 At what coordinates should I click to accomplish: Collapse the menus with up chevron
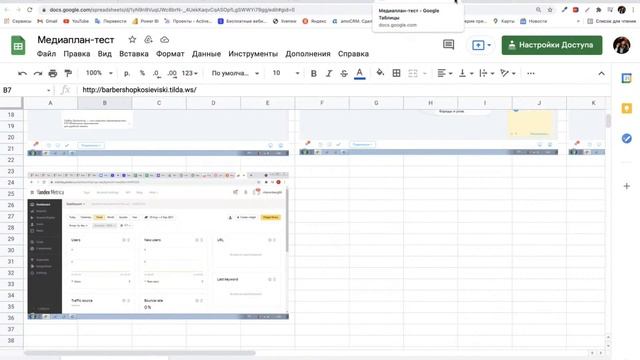click(601, 73)
